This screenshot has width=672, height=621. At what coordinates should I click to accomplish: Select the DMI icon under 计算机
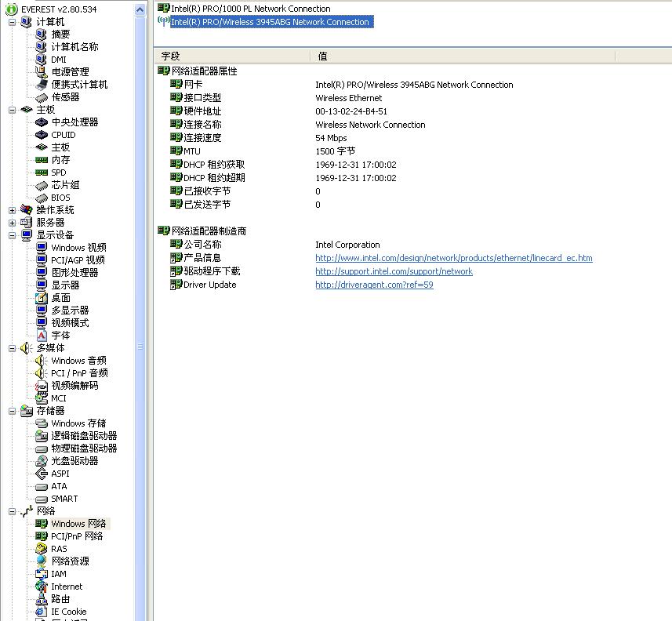pyautogui.click(x=42, y=60)
